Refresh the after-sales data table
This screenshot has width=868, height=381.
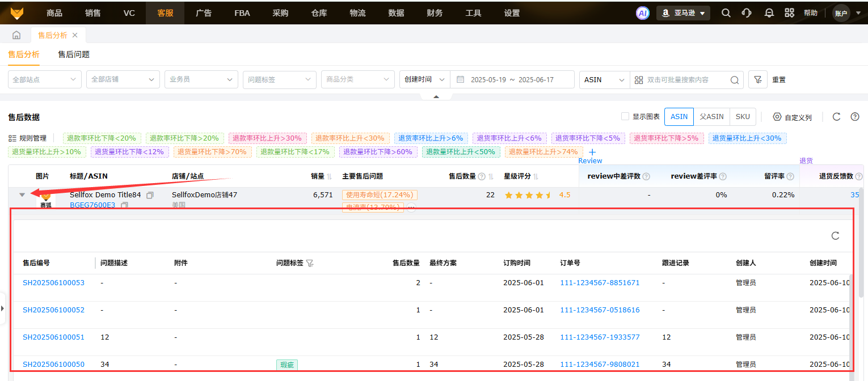[836, 117]
